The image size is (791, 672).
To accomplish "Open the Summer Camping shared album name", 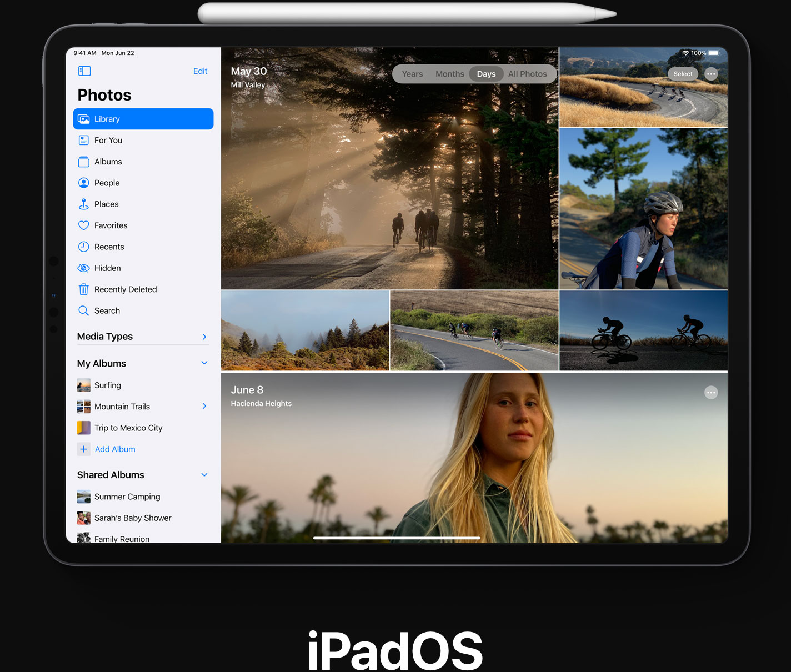I will click(x=127, y=497).
